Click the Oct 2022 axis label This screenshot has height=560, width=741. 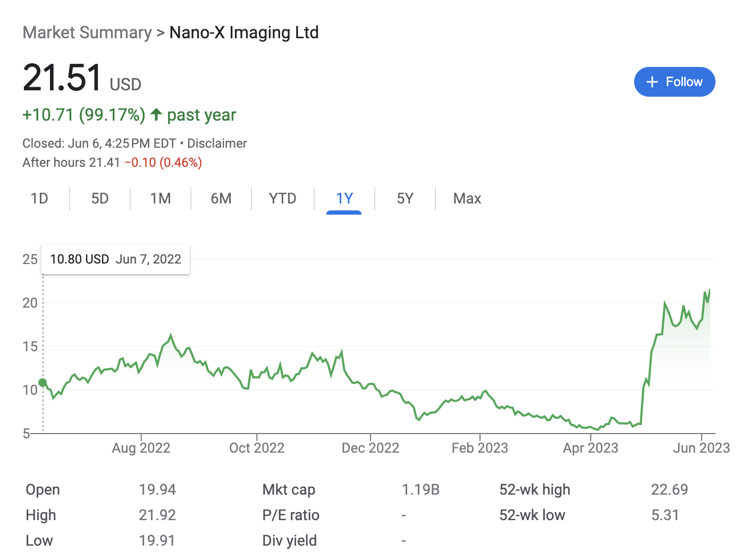tap(257, 448)
